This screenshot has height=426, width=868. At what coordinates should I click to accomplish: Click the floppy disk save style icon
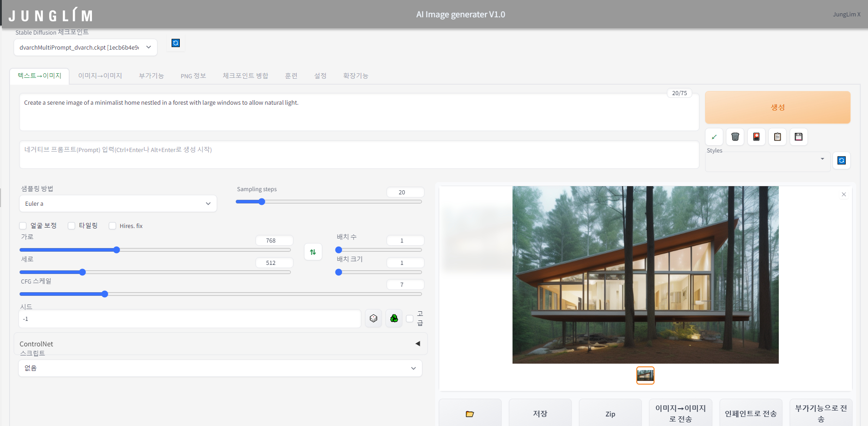(798, 137)
